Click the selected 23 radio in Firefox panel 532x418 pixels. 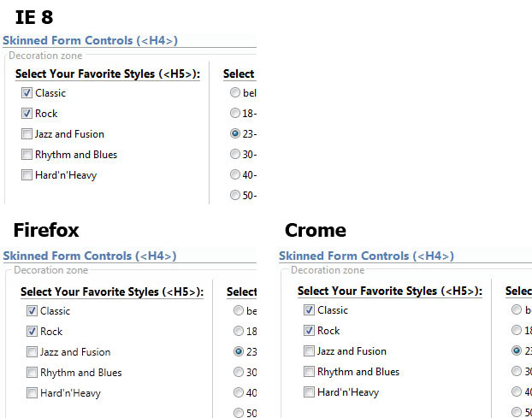tap(239, 351)
